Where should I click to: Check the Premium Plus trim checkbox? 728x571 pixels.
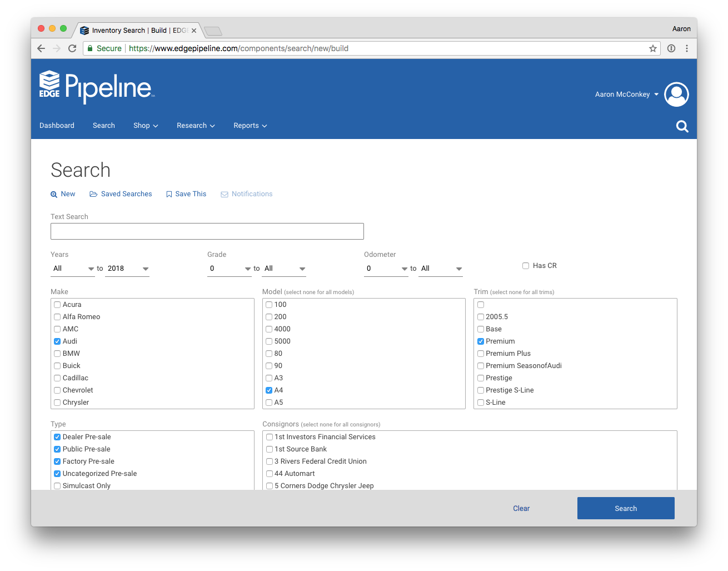pos(481,354)
